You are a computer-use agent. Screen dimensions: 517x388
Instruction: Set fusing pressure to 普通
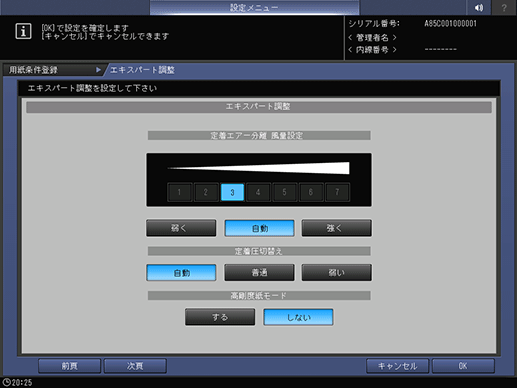coord(259,273)
